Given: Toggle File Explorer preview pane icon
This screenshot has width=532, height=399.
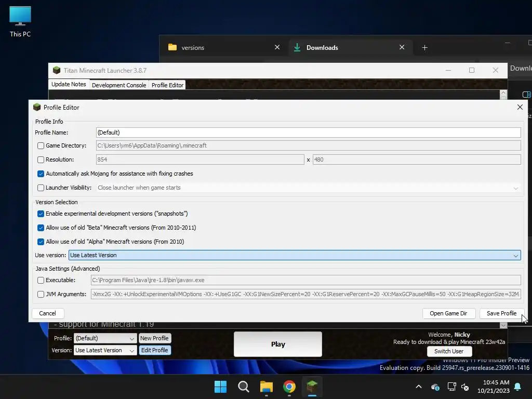Looking at the screenshot, I should point(527,95).
